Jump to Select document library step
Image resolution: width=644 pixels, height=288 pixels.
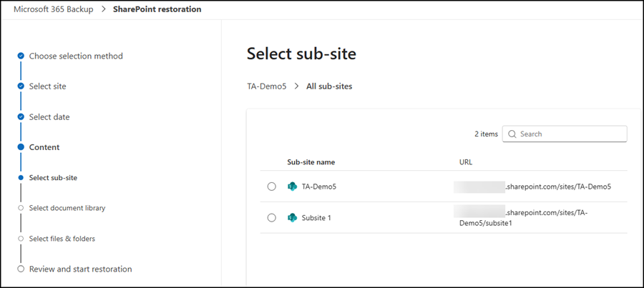67,208
